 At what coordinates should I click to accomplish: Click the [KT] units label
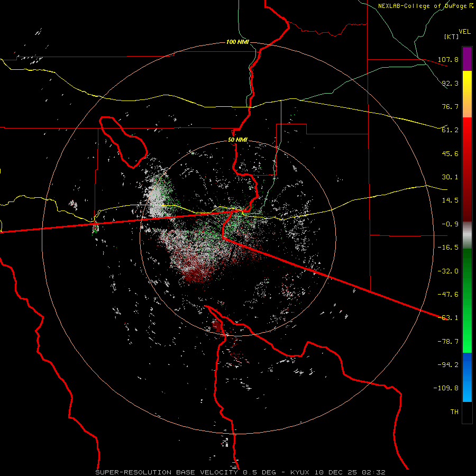click(x=451, y=36)
